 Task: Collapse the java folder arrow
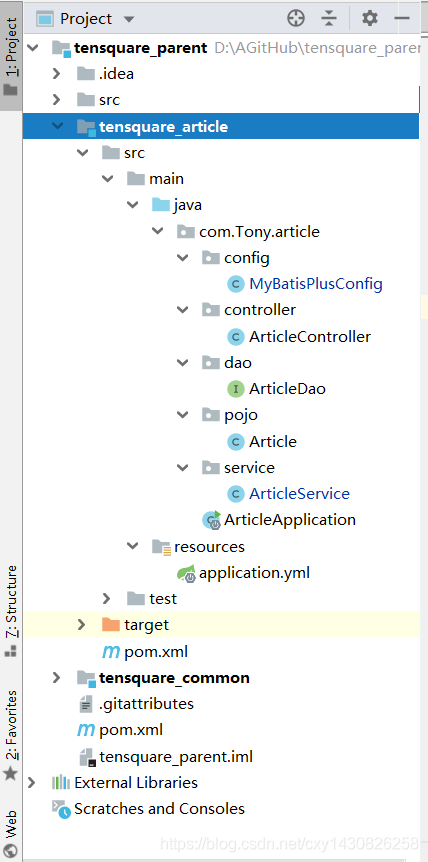[x=132, y=205]
